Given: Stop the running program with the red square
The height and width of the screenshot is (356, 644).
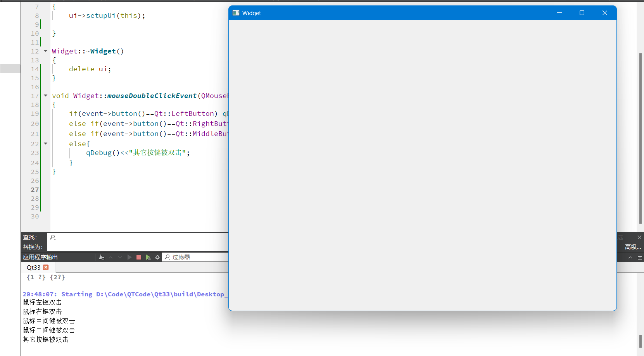Looking at the screenshot, I should click(139, 257).
